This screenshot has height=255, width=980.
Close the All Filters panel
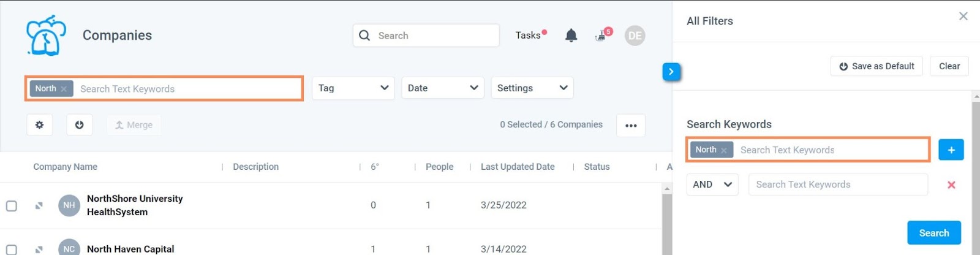pos(963,17)
